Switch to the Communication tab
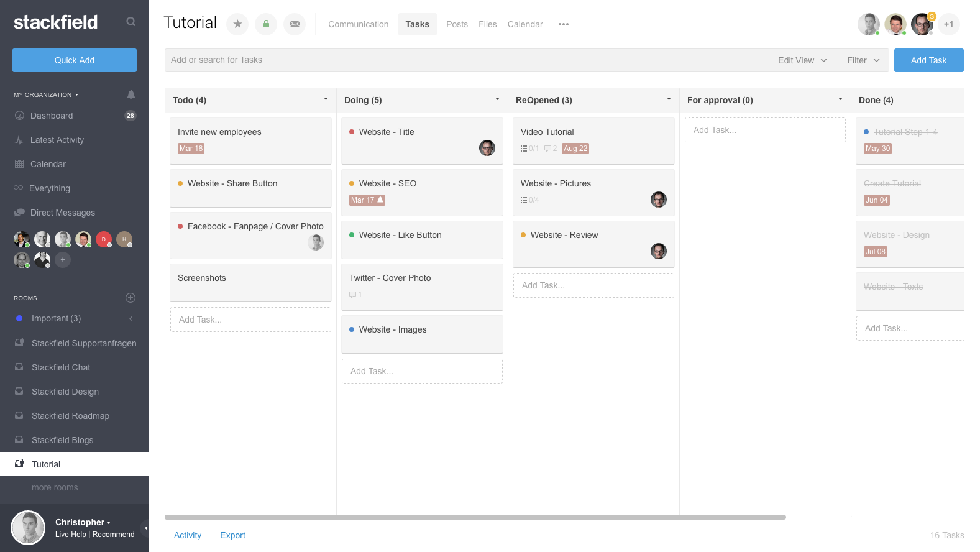Screen dimensions: 980x552 coord(359,24)
